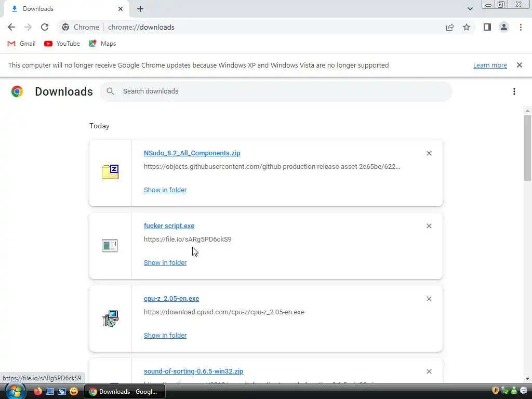
Task: Click the page vertical scrollbar thumb
Action: pos(527,148)
